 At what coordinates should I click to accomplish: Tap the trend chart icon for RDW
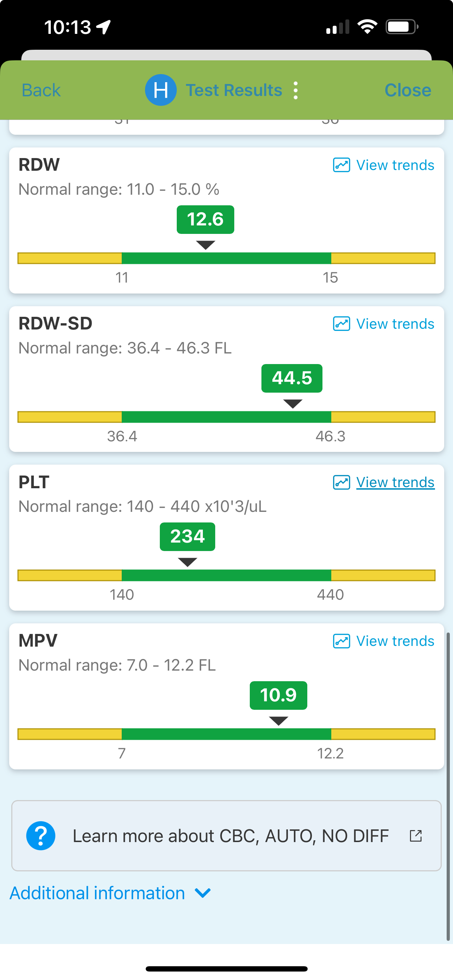pyautogui.click(x=341, y=165)
